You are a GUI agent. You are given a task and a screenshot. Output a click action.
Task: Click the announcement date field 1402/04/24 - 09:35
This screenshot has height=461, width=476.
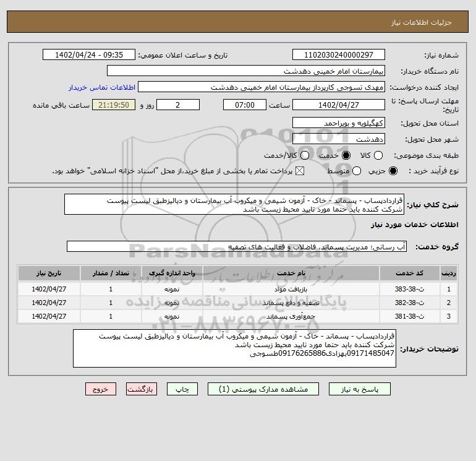point(89,54)
